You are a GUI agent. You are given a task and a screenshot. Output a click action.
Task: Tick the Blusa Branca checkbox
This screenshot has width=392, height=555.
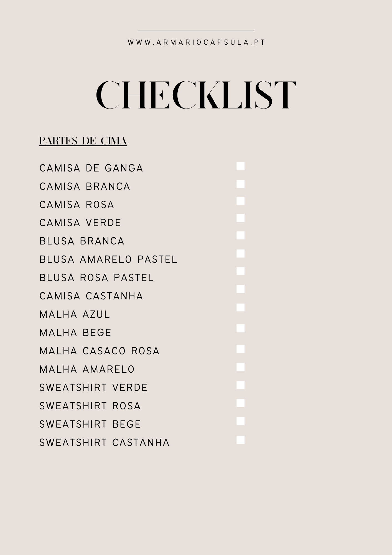[240, 235]
